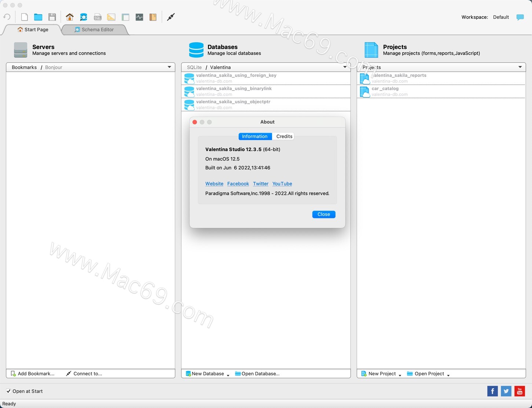The height and width of the screenshot is (408, 532).
Task: Click the data table toolbar icon
Action: click(125, 17)
